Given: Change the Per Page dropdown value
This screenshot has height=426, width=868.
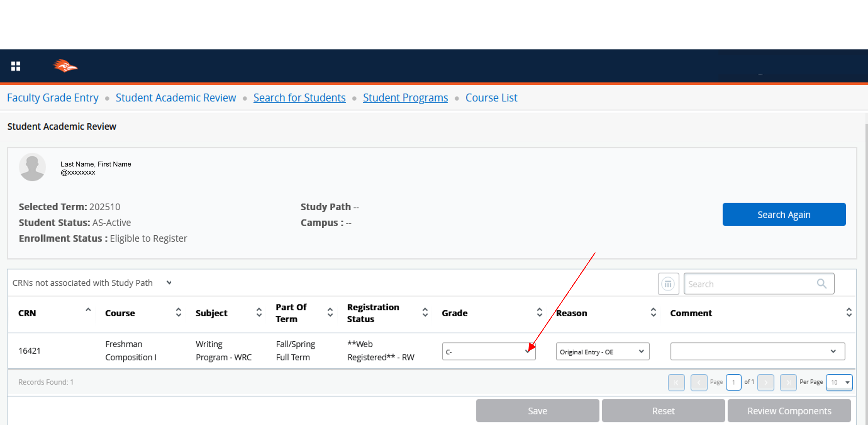Looking at the screenshot, I should click(x=839, y=382).
